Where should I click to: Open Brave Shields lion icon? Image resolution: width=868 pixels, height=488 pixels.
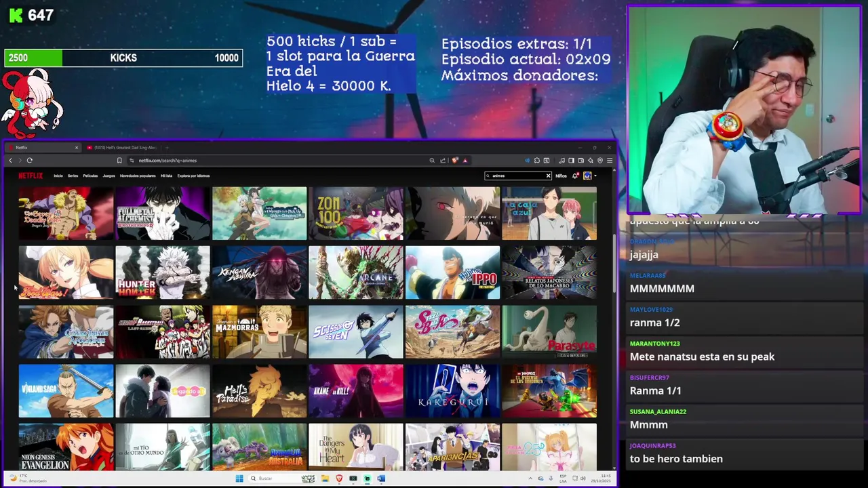pos(454,161)
